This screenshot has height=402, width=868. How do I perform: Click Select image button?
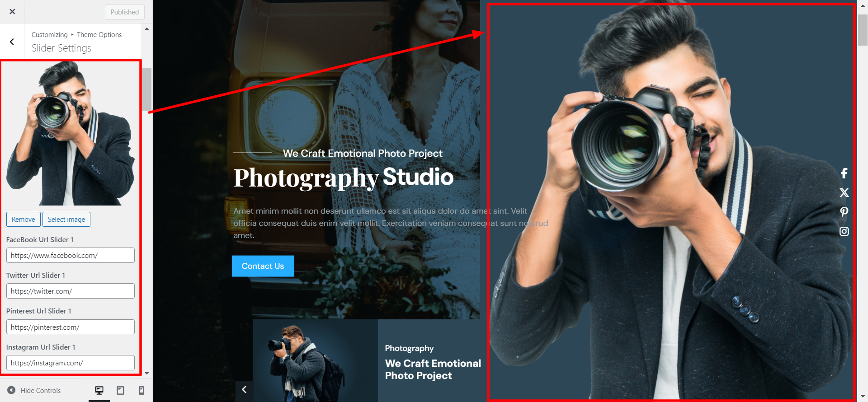pyautogui.click(x=66, y=220)
